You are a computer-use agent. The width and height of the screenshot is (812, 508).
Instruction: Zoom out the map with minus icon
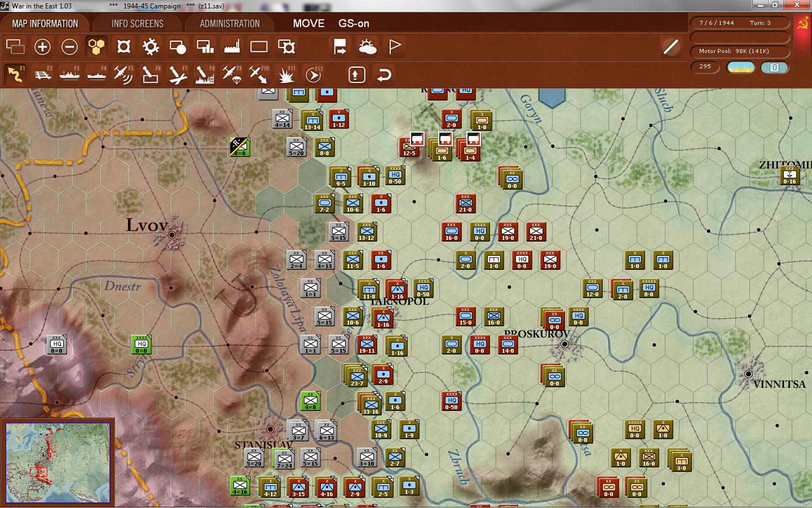[69, 46]
